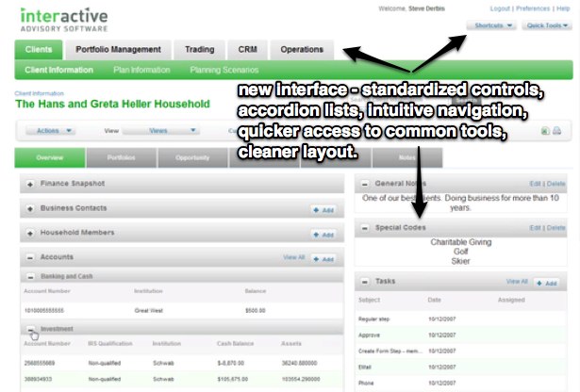Collapse the Special Codes panel
Viewport: 580px width, 392px height.
point(365,228)
